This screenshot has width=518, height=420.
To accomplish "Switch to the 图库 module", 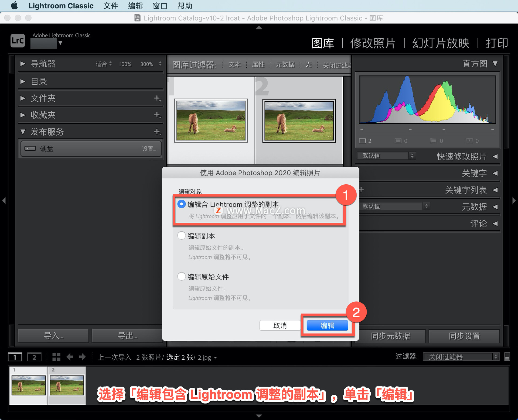I will pyautogui.click(x=323, y=43).
